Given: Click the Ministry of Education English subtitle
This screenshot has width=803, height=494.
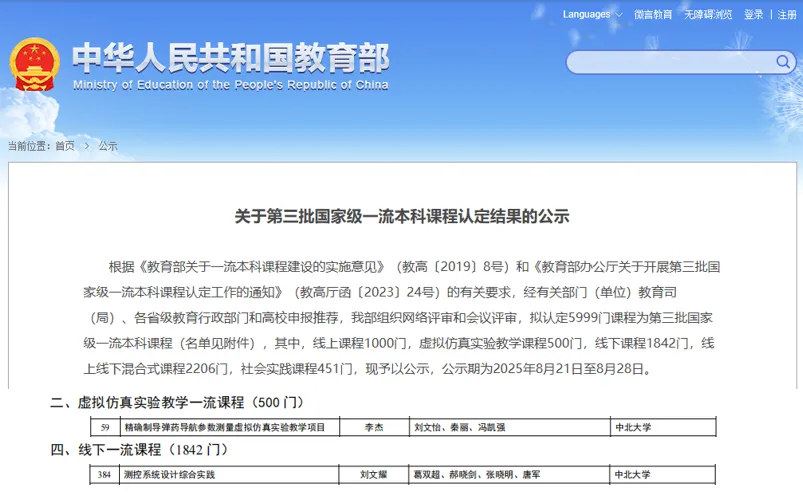Looking at the screenshot, I should [230, 85].
